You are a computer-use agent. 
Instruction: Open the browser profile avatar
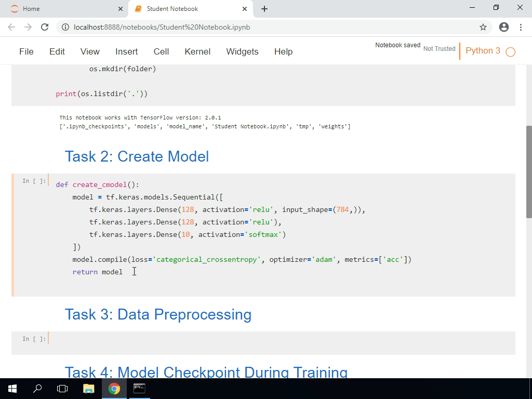503,27
